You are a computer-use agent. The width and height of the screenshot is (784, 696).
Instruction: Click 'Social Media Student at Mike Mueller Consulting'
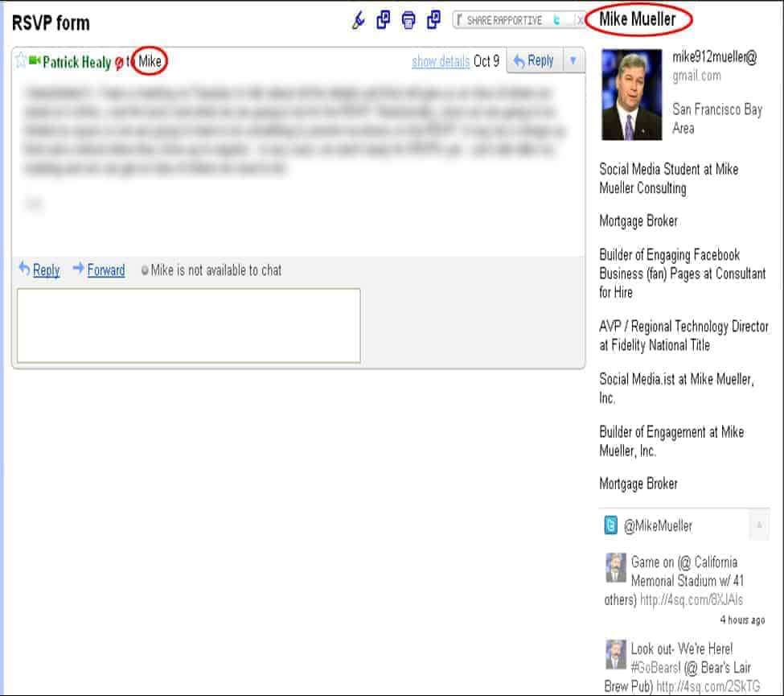coord(668,179)
